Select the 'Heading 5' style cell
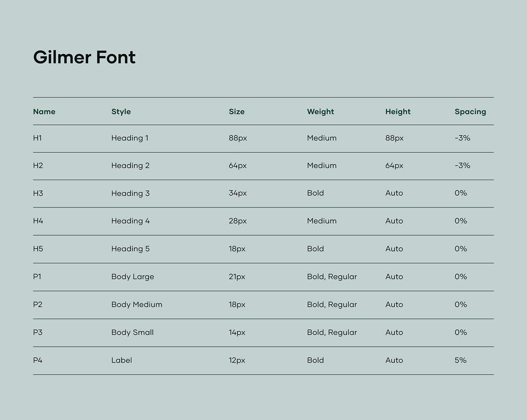Viewport: 527px width, 420px height. [x=131, y=249]
